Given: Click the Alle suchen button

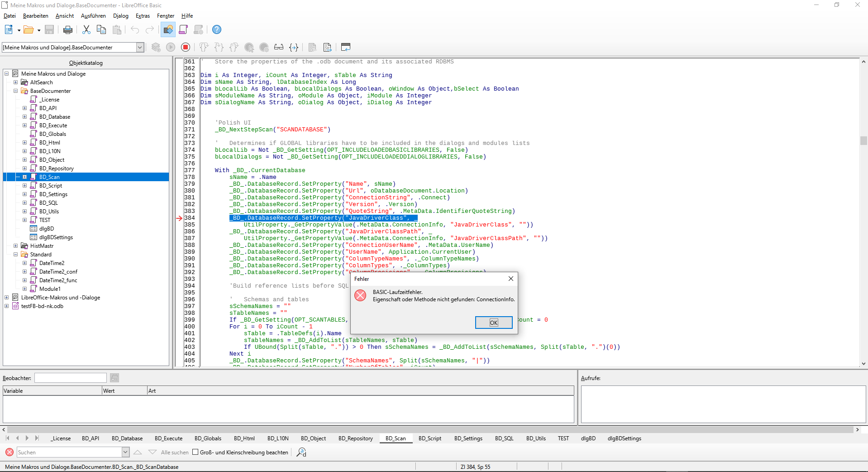Looking at the screenshot, I should 175,452.
